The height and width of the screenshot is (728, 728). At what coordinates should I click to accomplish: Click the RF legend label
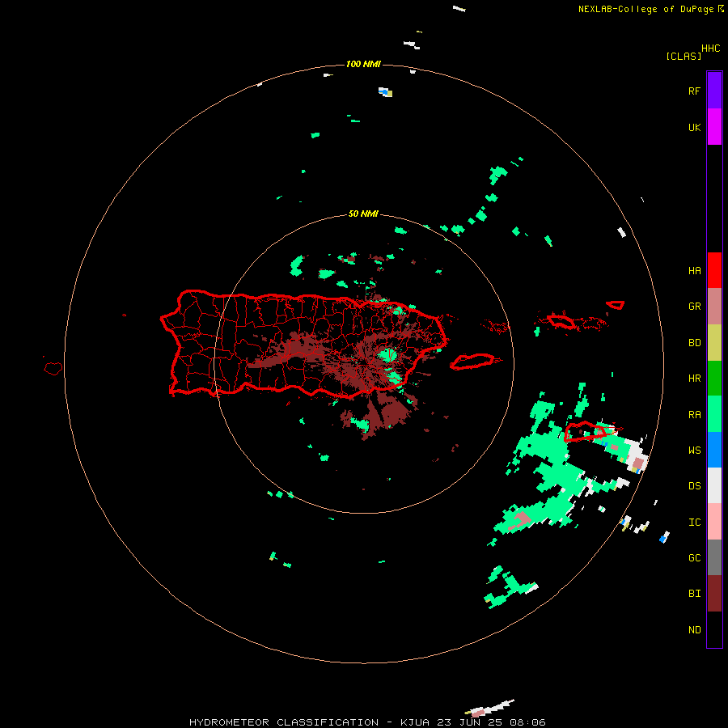694,91
